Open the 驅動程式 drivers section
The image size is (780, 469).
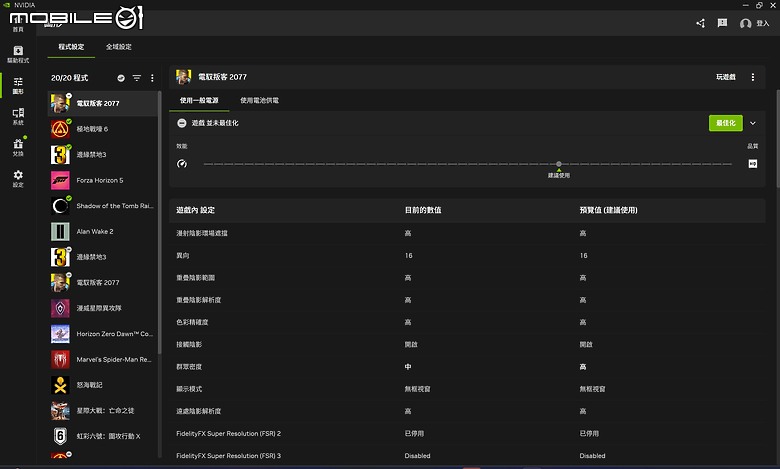point(18,54)
